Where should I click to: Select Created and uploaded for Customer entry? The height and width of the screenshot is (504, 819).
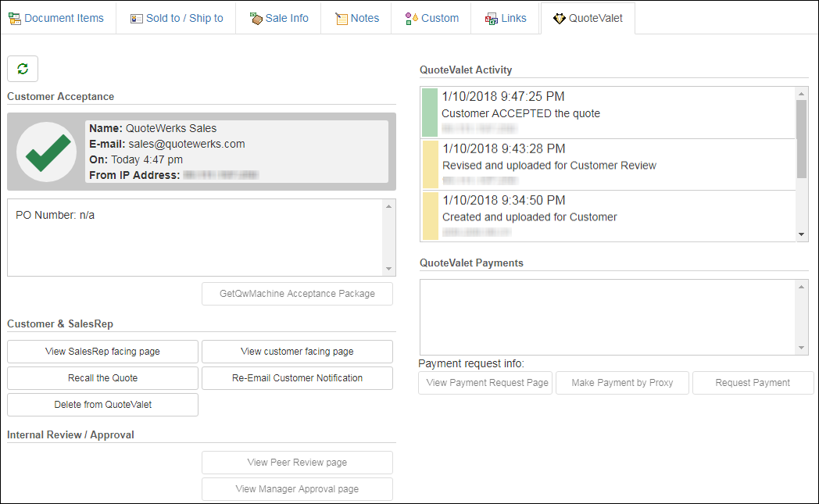click(608, 216)
